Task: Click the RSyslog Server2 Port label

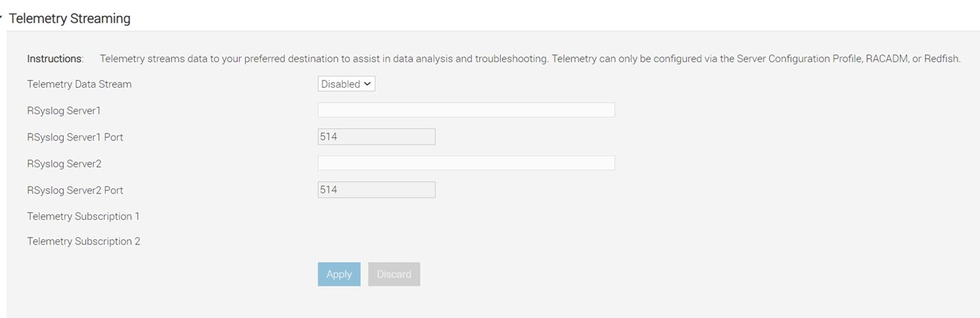Action: 75,190
